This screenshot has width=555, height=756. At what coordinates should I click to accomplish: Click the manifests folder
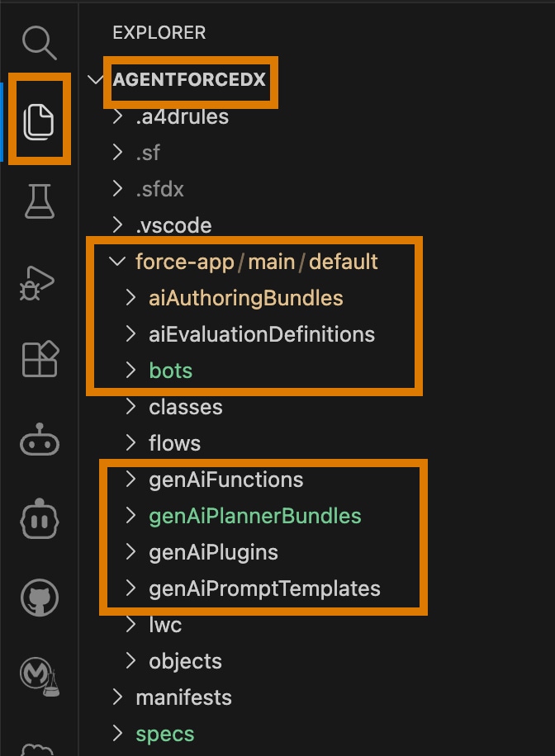pos(183,697)
